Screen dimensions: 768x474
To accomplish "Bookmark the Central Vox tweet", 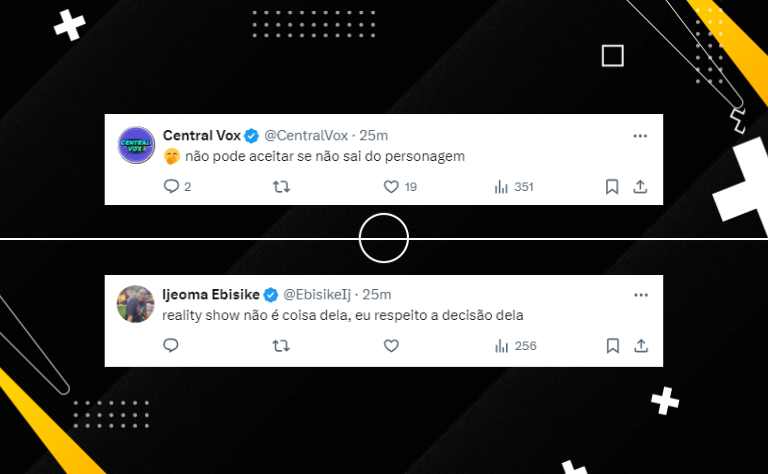I will click(612, 187).
